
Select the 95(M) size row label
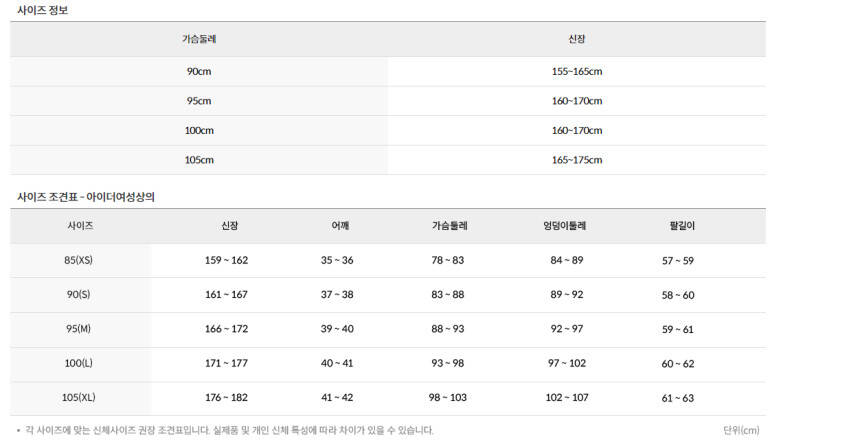pos(78,329)
